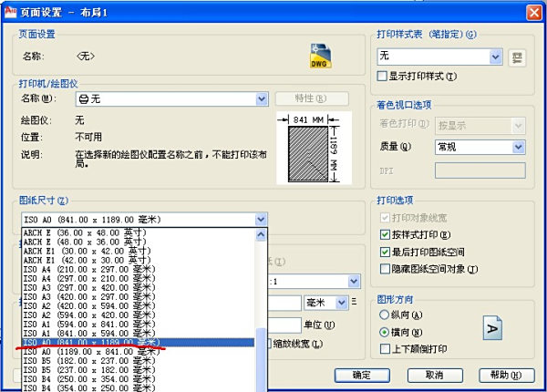Toggle the 按样式打印 checkbox
The image size is (547, 392).
[385, 234]
